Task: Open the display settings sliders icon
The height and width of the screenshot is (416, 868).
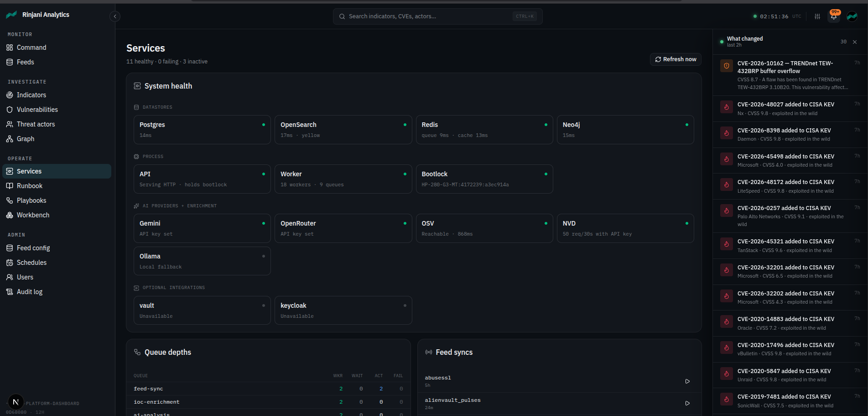Action: (817, 16)
